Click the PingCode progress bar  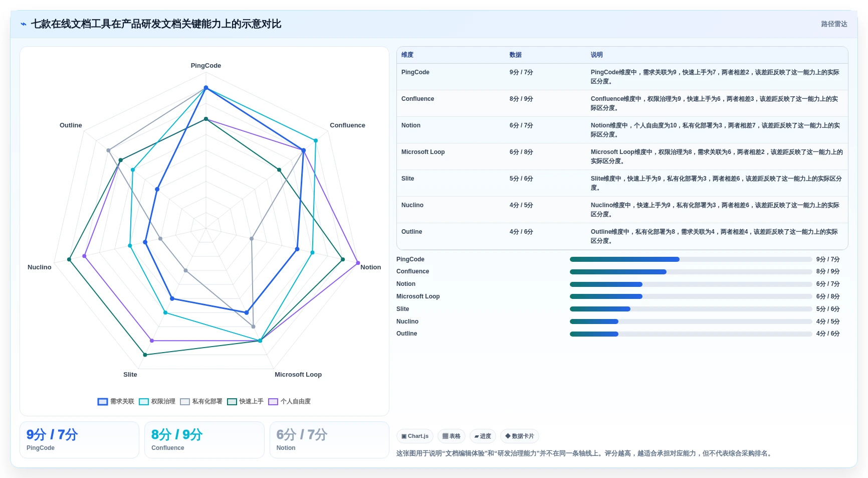691,259
